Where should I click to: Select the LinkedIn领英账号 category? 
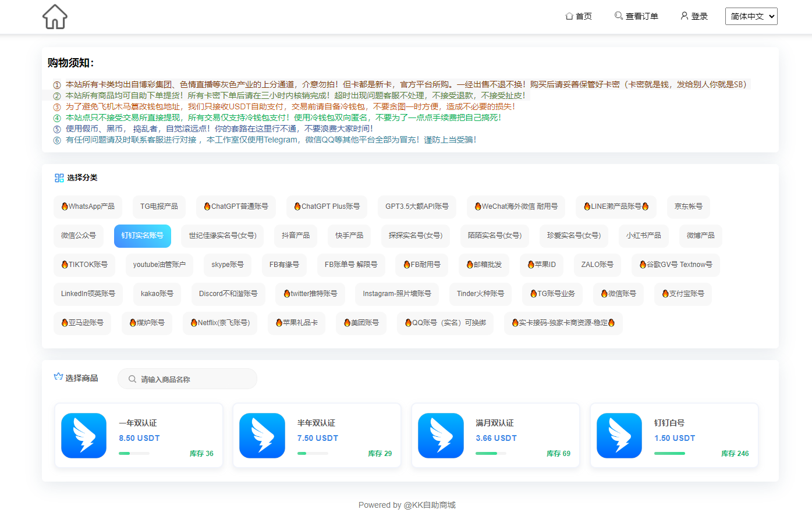(x=88, y=294)
